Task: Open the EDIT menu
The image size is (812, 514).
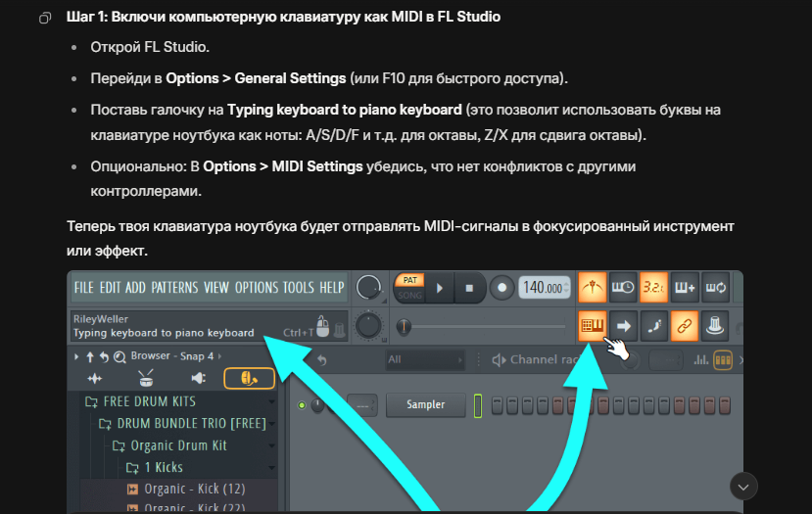Action: coord(110,287)
